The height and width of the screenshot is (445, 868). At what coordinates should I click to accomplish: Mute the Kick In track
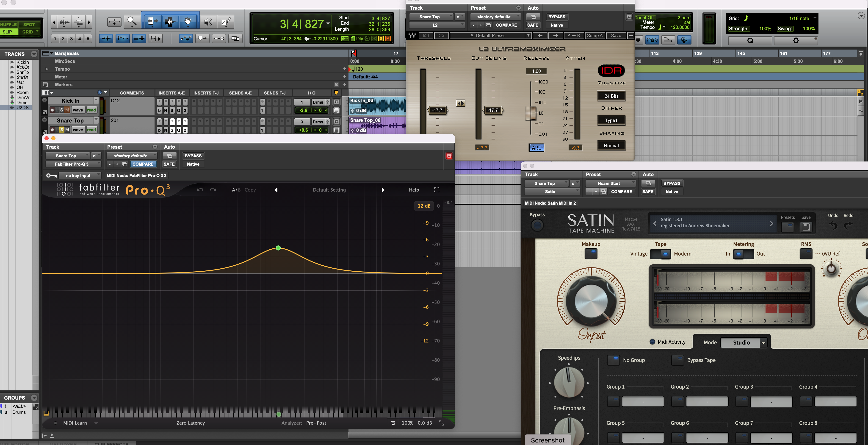[x=67, y=110]
